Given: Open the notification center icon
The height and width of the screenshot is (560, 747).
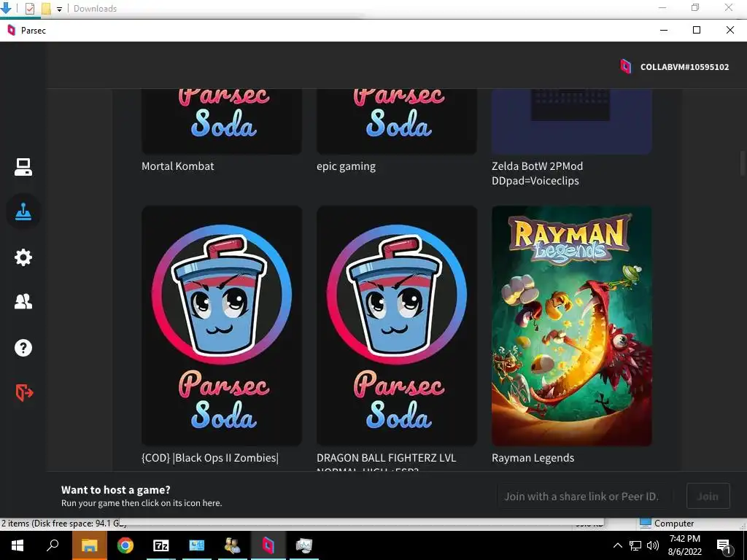Looking at the screenshot, I should pyautogui.click(x=724, y=545).
